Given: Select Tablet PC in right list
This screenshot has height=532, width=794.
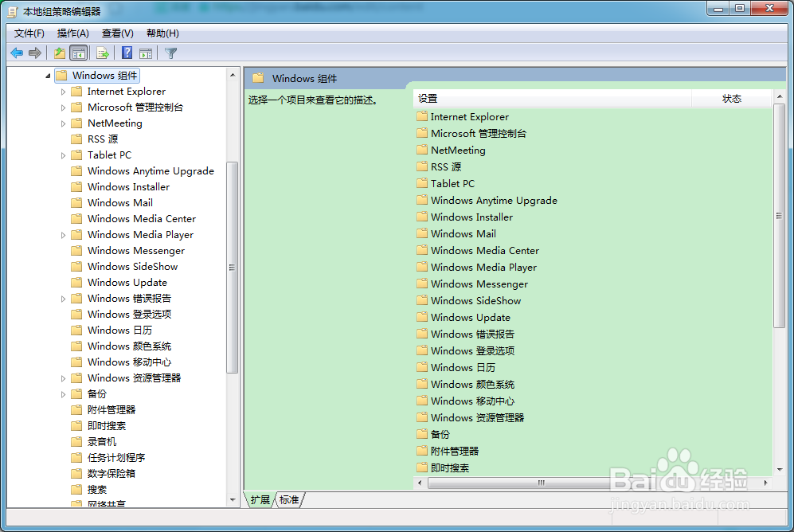Looking at the screenshot, I should [x=452, y=184].
